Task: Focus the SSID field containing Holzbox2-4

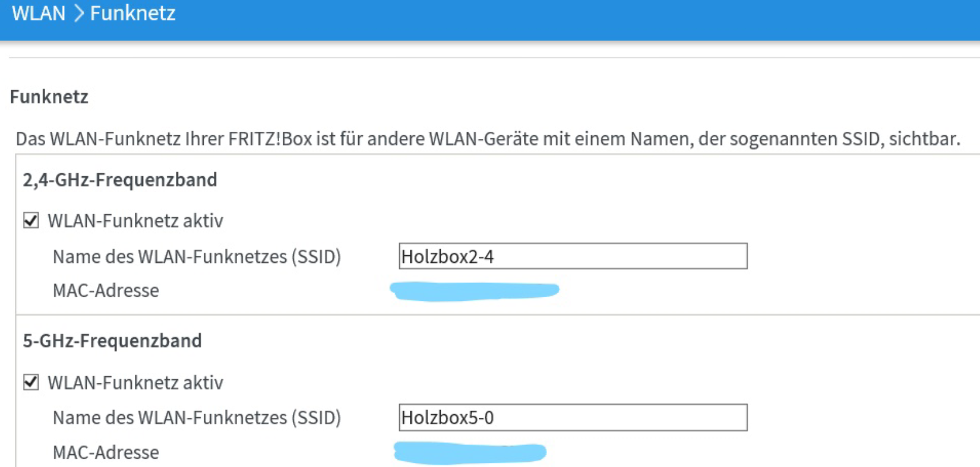Action: tap(573, 256)
